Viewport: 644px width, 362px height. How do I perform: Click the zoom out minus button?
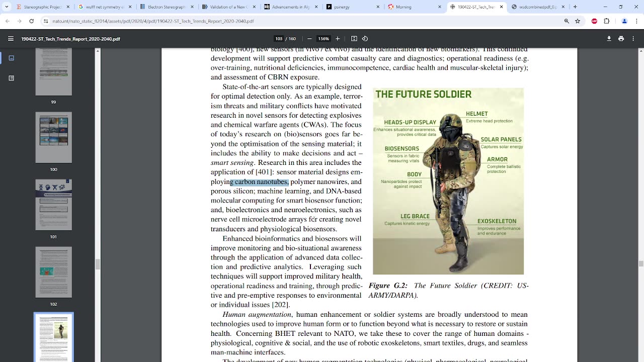tap(309, 39)
